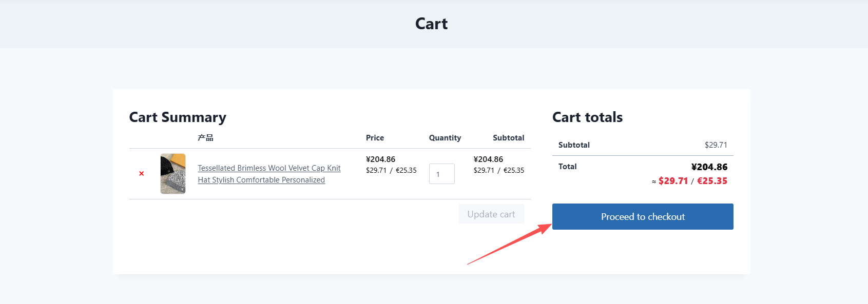This screenshot has width=868, height=304.
Task: Click the Subtotal column header in the table
Action: point(508,138)
